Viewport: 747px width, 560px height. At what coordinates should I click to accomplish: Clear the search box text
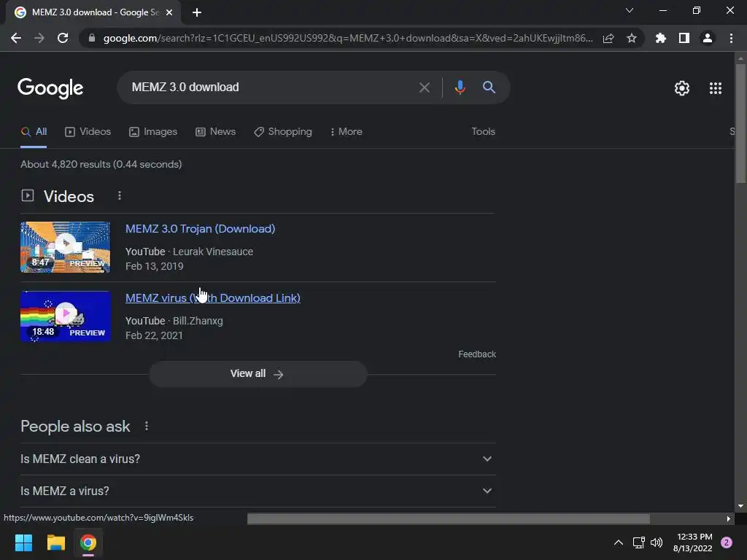coord(425,87)
